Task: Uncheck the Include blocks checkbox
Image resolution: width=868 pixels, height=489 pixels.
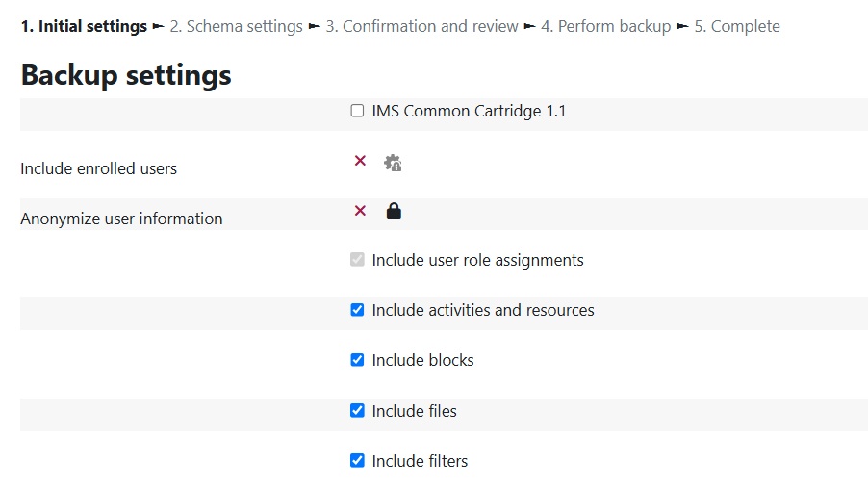Action: pyautogui.click(x=357, y=360)
